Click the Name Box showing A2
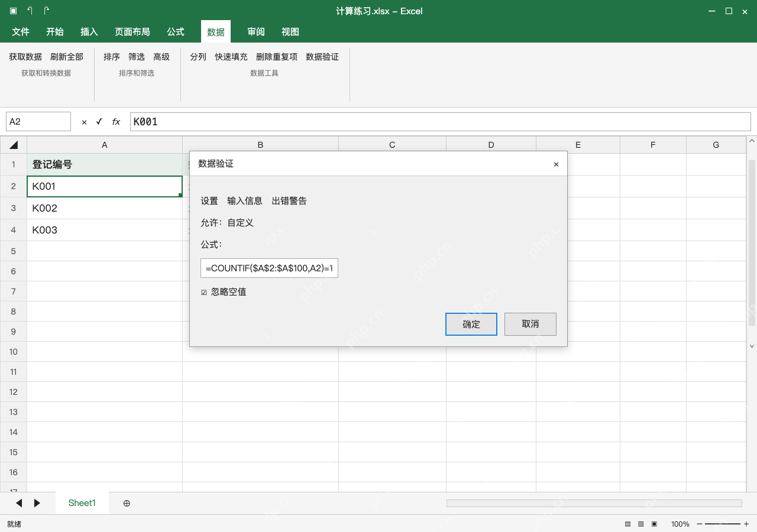 [x=38, y=122]
